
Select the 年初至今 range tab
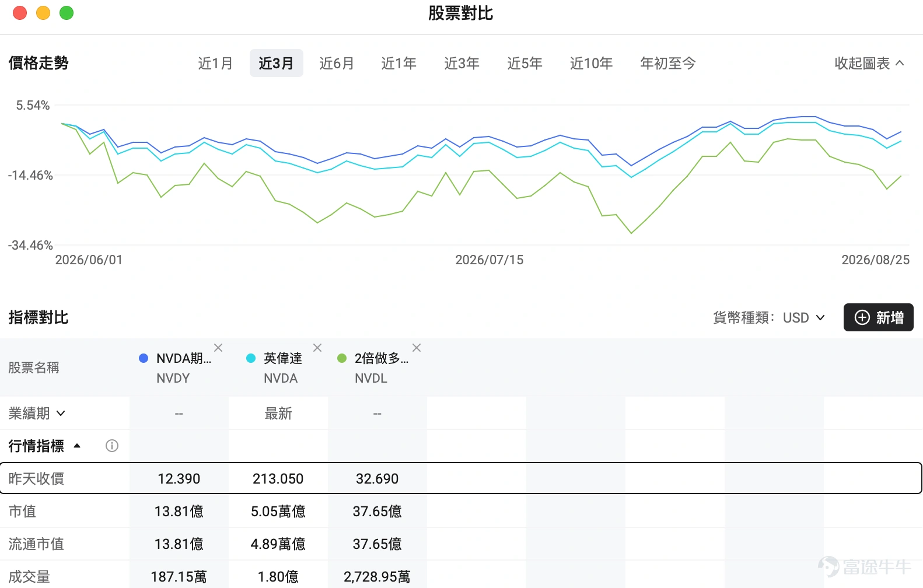pyautogui.click(x=668, y=63)
